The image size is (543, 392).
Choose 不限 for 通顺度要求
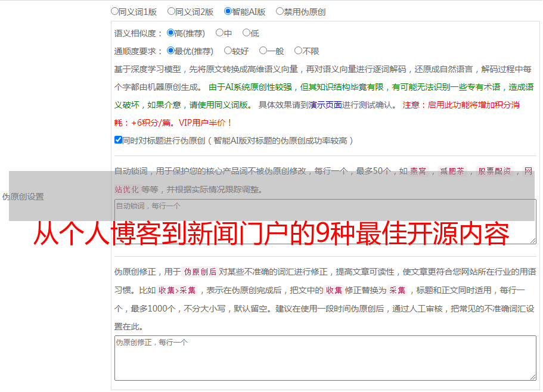coord(298,51)
